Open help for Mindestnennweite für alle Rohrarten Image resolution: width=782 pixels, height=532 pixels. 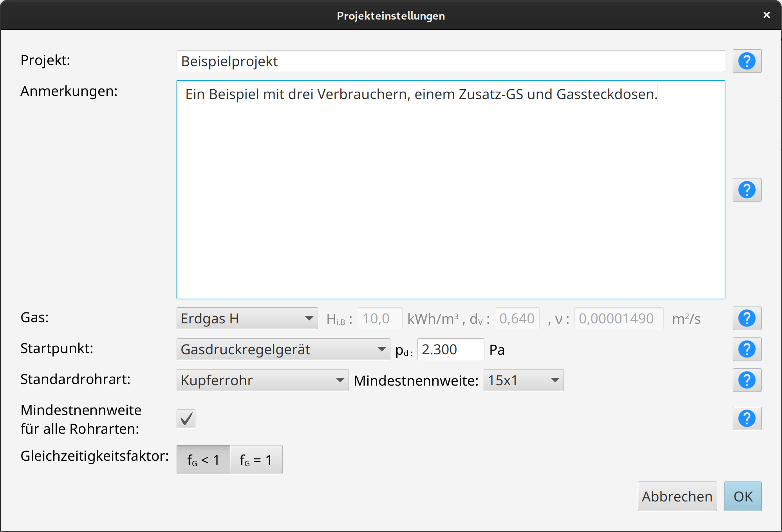point(746,418)
